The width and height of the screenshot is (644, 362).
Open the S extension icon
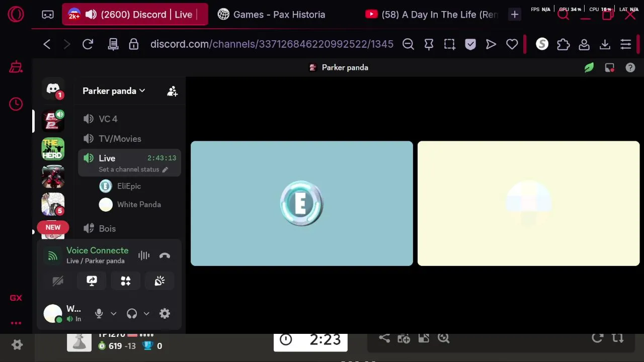pyautogui.click(x=542, y=44)
